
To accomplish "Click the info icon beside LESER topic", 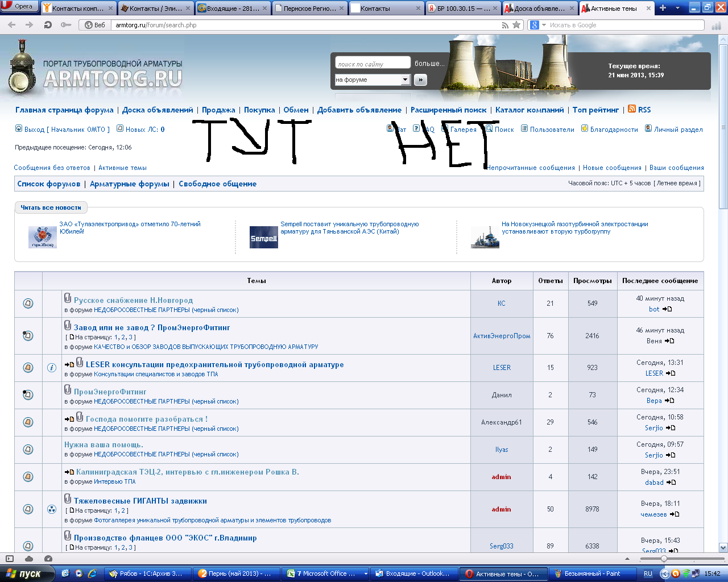I will pos(52,368).
